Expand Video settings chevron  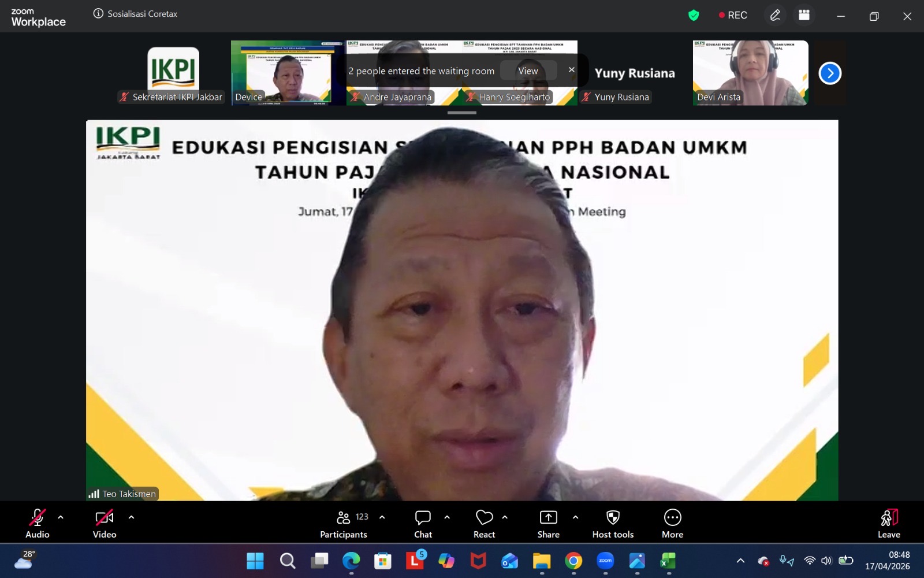click(132, 517)
